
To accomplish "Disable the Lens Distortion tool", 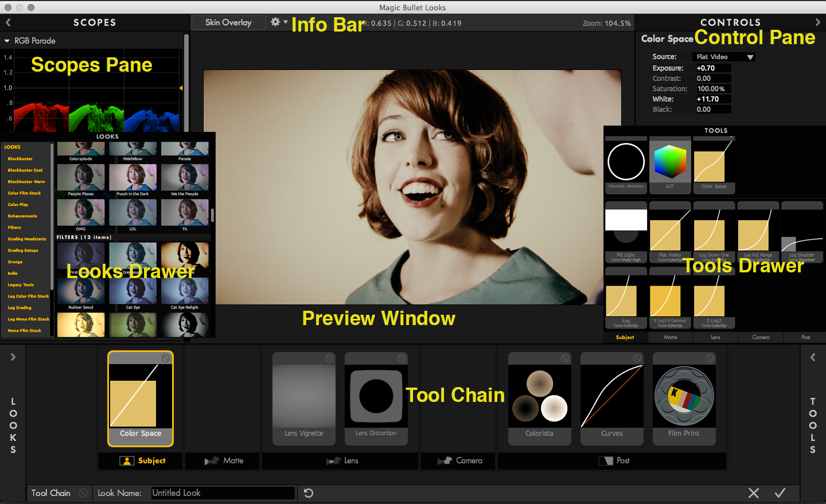I will tap(402, 358).
